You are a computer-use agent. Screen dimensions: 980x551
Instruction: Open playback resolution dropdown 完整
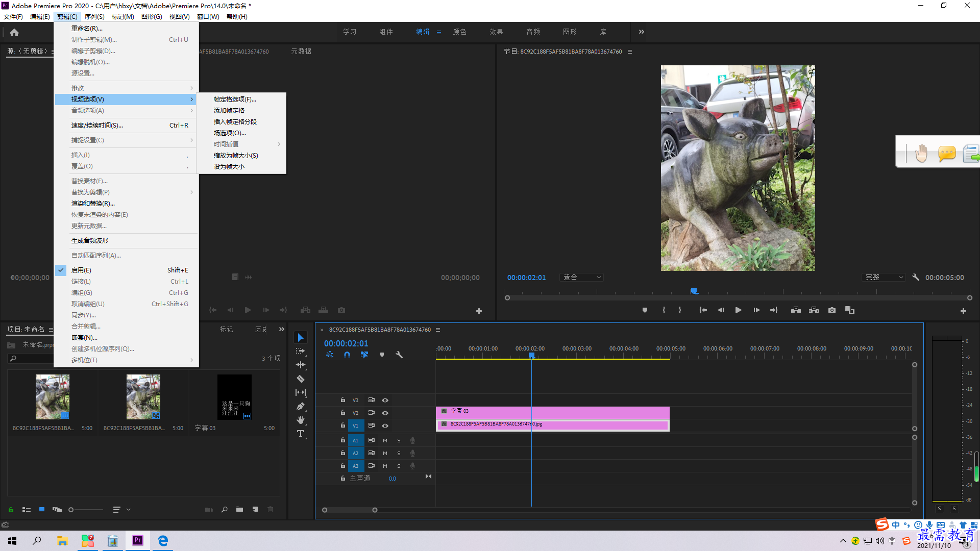point(884,278)
